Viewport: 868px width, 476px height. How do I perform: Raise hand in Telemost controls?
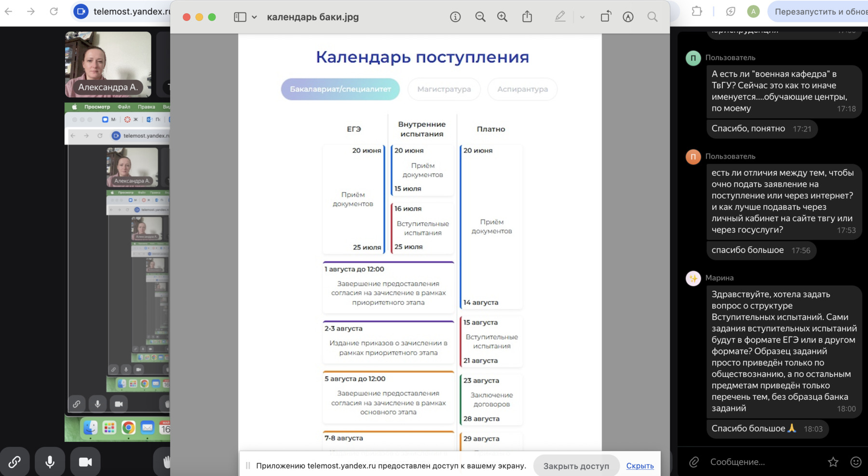point(165,462)
